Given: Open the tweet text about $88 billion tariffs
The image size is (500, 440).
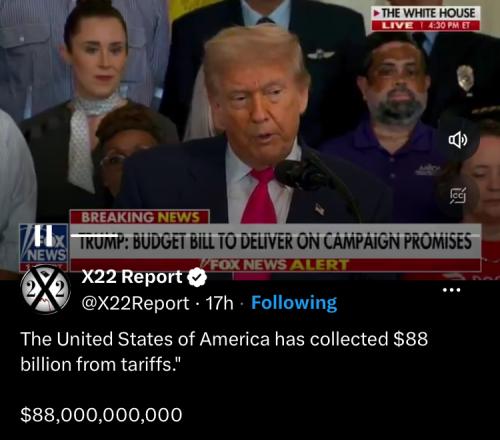Looking at the screenshot, I should [x=224, y=351].
